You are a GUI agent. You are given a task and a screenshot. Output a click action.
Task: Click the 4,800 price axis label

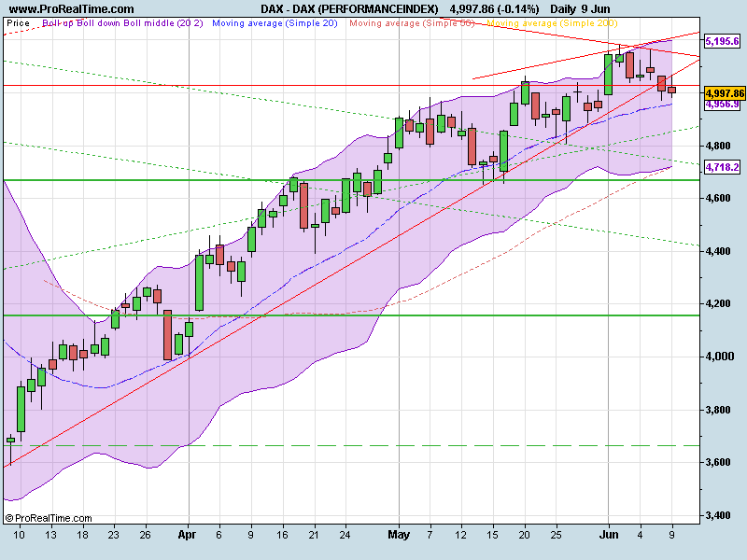717,146
